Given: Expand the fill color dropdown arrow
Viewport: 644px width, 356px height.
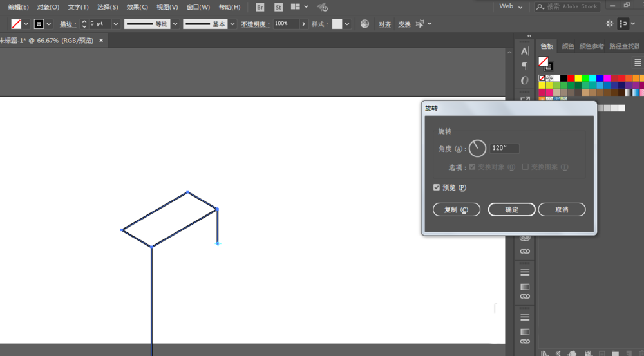Looking at the screenshot, I should click(26, 24).
